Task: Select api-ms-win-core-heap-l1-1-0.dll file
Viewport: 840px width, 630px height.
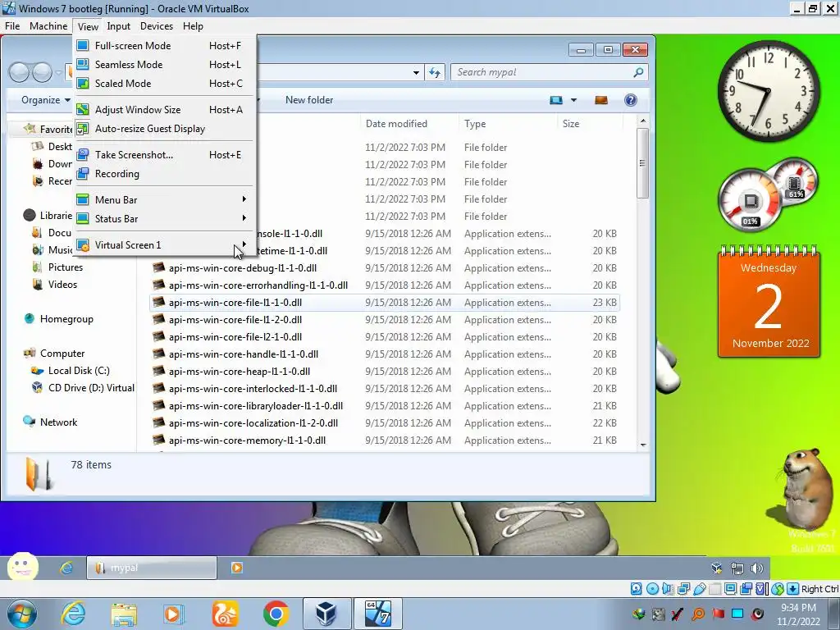Action: tap(384, 372)
